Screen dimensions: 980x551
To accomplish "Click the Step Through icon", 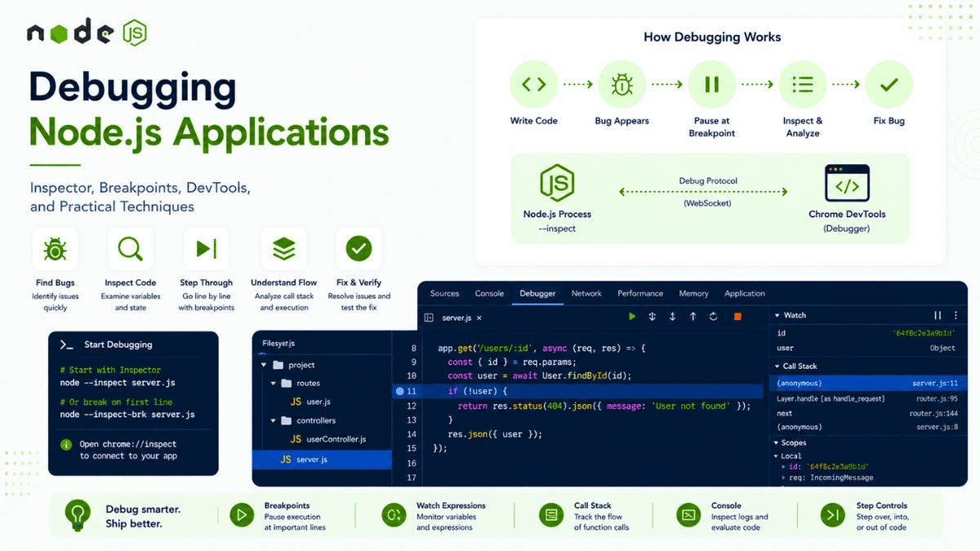I will coord(207,249).
